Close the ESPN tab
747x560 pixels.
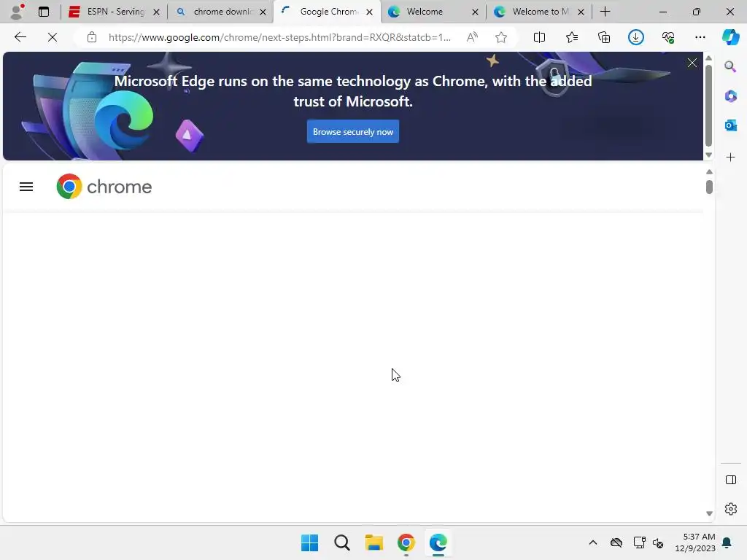click(156, 12)
